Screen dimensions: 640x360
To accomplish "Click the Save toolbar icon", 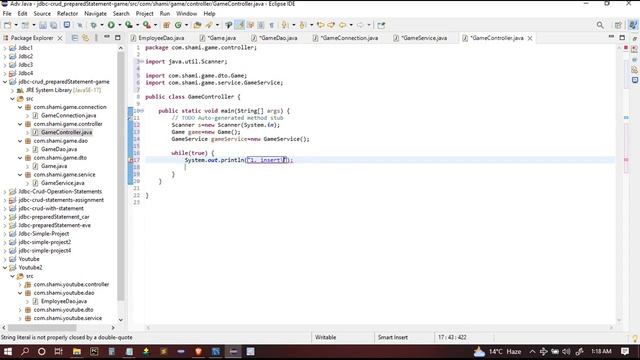I will click(x=43, y=25).
